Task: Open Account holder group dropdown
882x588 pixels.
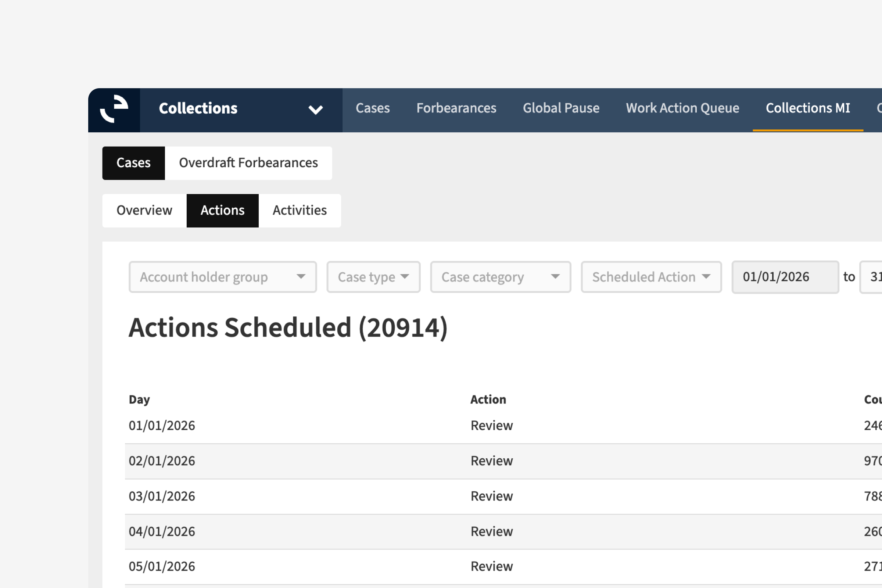Action: pyautogui.click(x=223, y=277)
